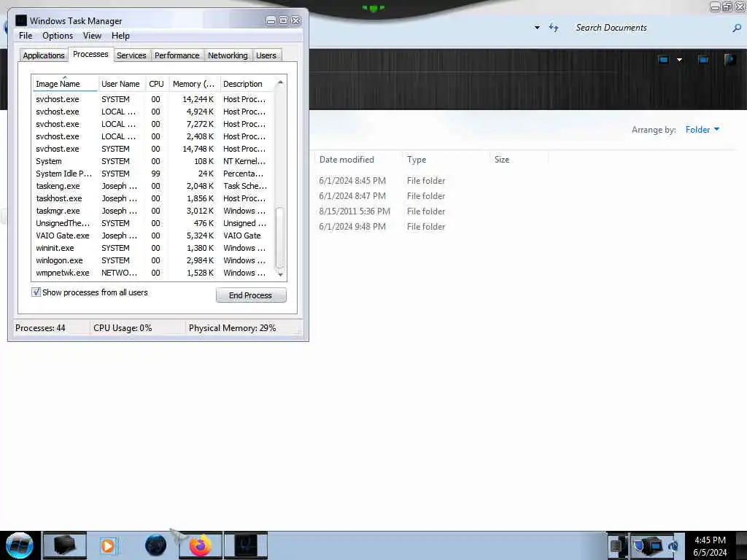Click the End Process button
This screenshot has height=560, width=747.
pos(251,295)
